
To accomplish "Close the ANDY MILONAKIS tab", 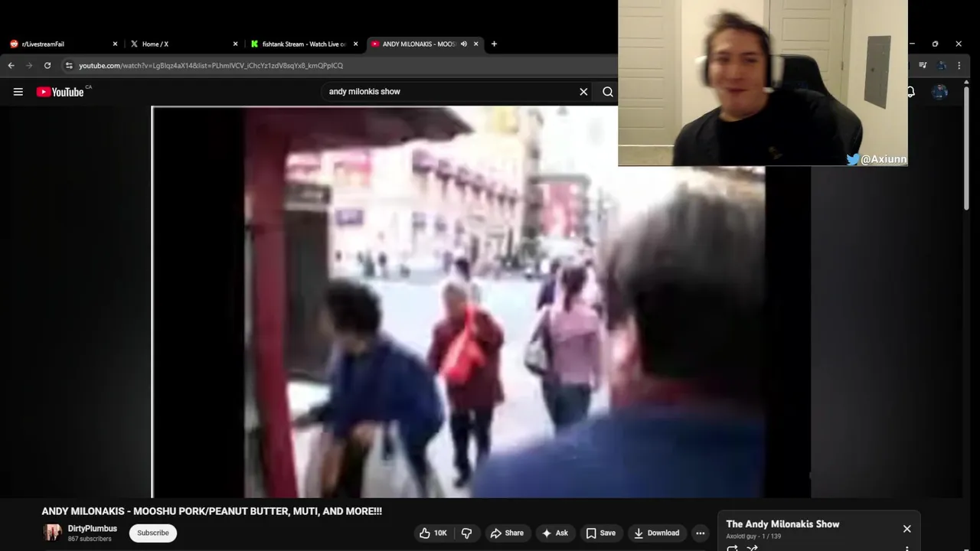I will pyautogui.click(x=475, y=44).
